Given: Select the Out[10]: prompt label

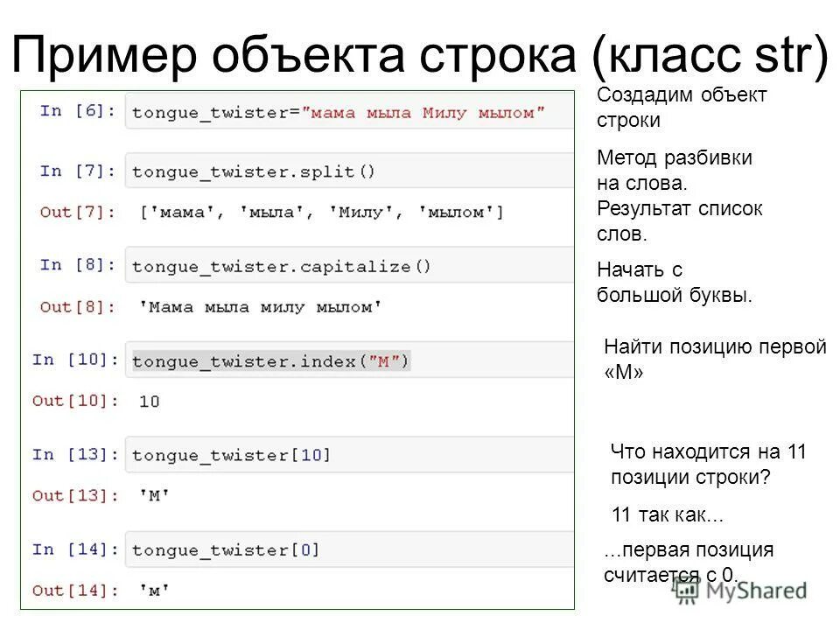Looking at the screenshot, I should [75, 401].
